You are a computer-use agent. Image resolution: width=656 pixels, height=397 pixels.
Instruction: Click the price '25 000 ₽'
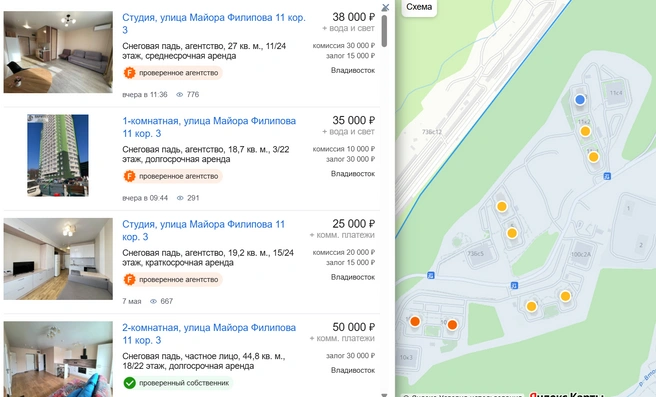click(x=354, y=224)
